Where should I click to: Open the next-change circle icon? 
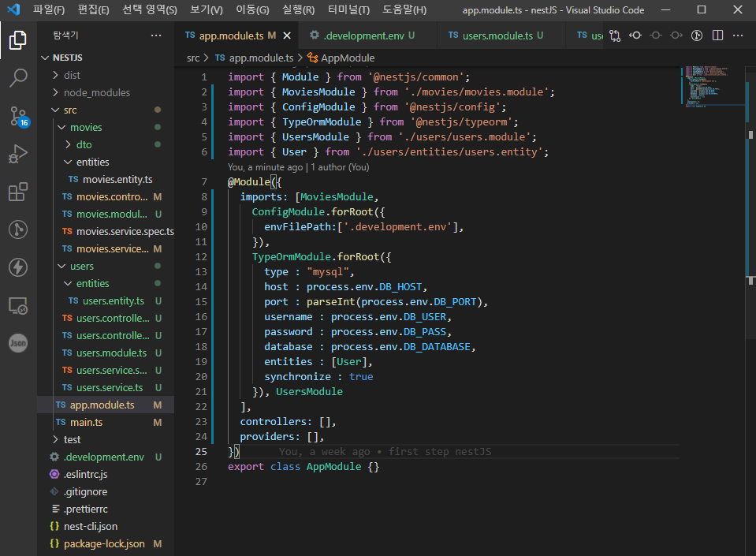[x=656, y=35]
